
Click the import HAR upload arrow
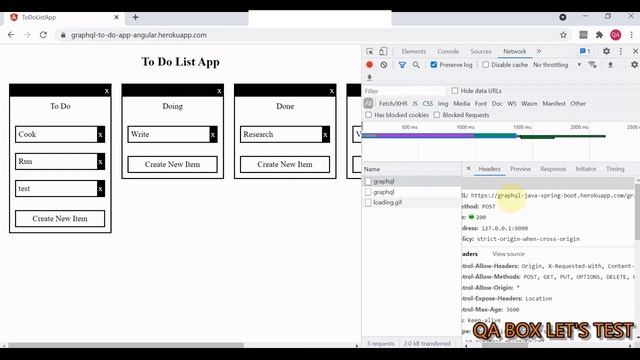pyautogui.click(x=610, y=65)
